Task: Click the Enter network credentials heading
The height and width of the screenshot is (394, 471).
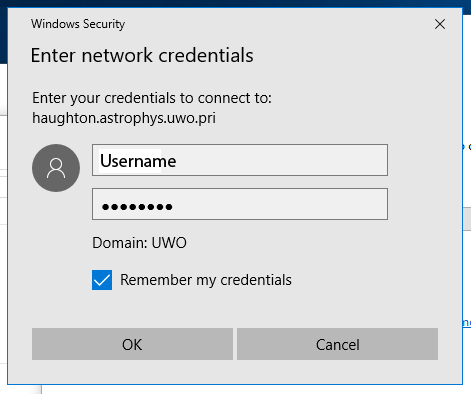Action: (142, 55)
